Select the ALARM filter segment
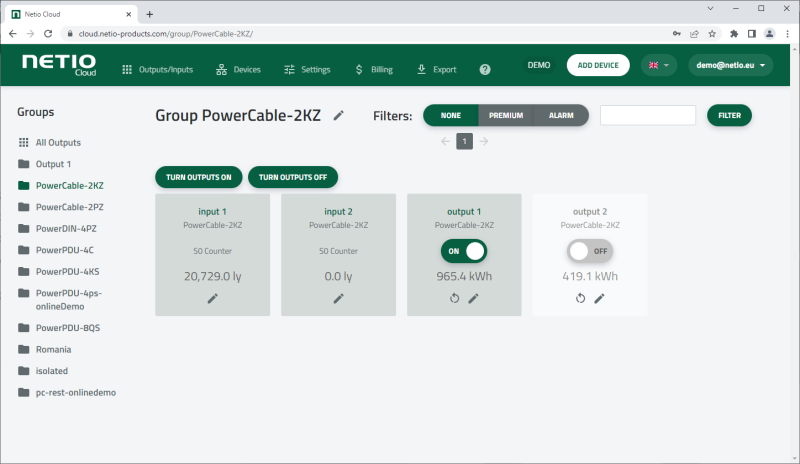This screenshot has width=800, height=464. pos(561,116)
